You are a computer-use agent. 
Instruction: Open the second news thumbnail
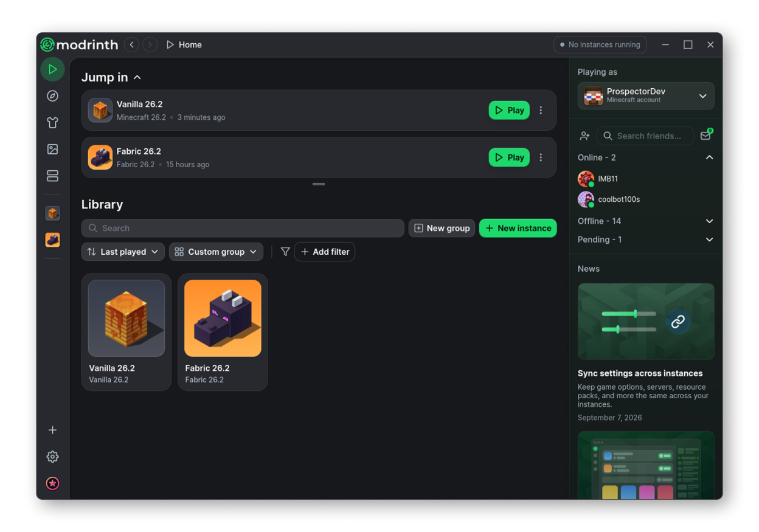[646, 465]
